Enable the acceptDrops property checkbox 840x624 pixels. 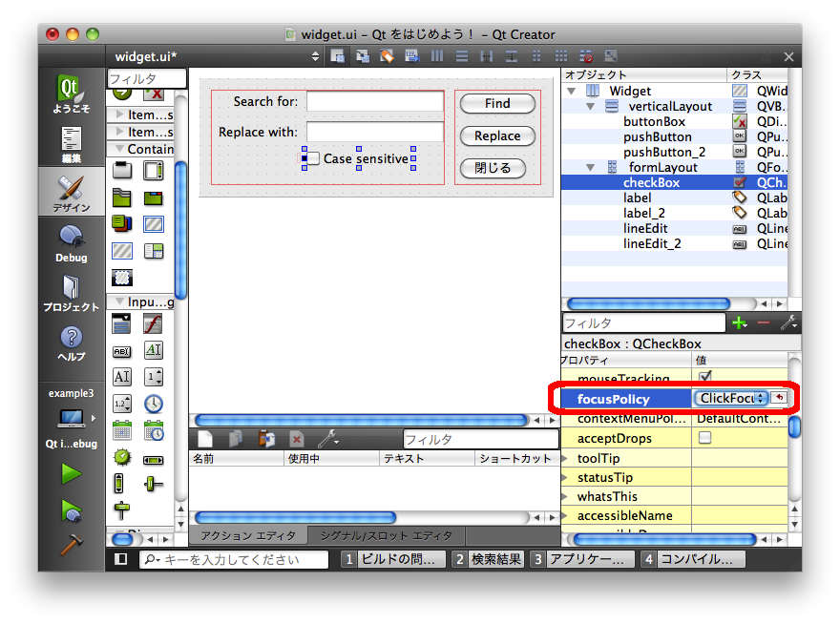705,438
